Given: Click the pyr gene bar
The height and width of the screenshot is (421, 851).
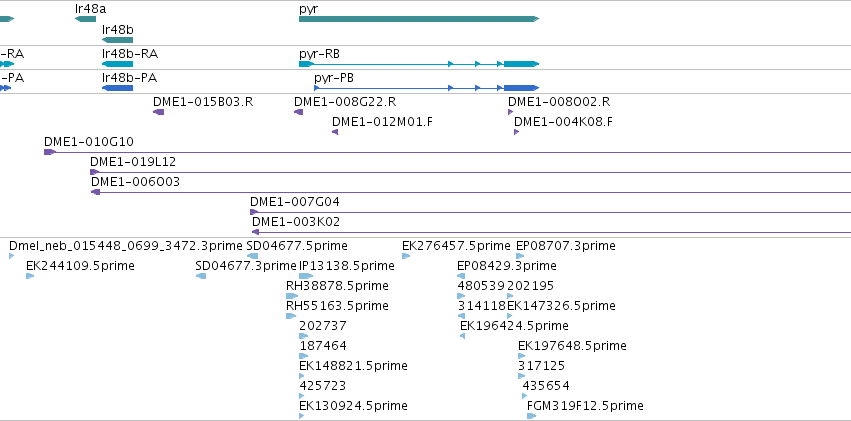Looking at the screenshot, I should (418, 19).
